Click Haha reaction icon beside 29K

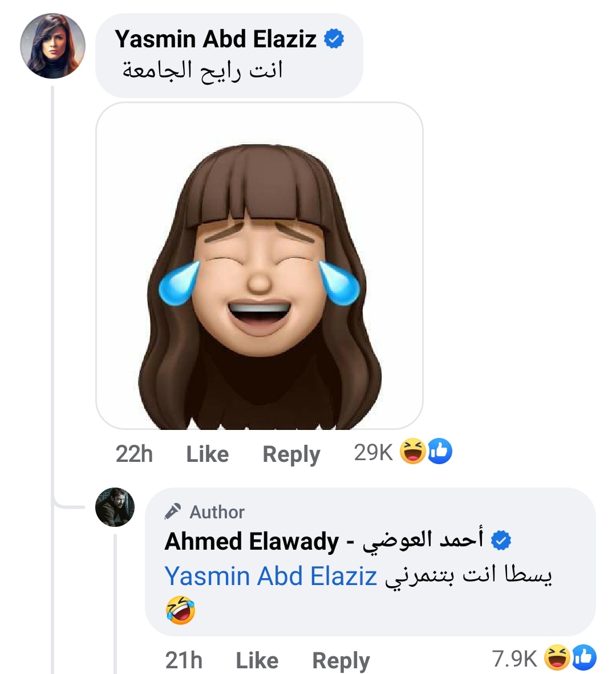(x=412, y=451)
